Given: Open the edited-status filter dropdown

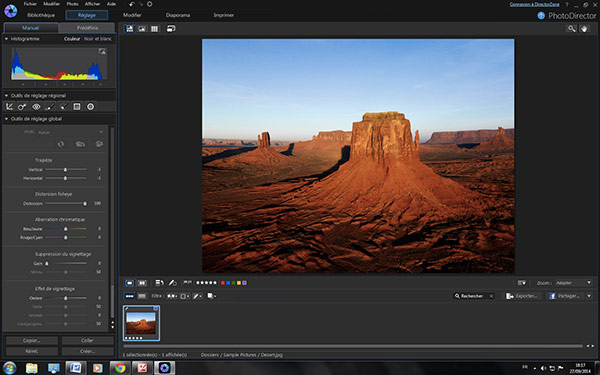Looking at the screenshot, I should coord(197,296).
